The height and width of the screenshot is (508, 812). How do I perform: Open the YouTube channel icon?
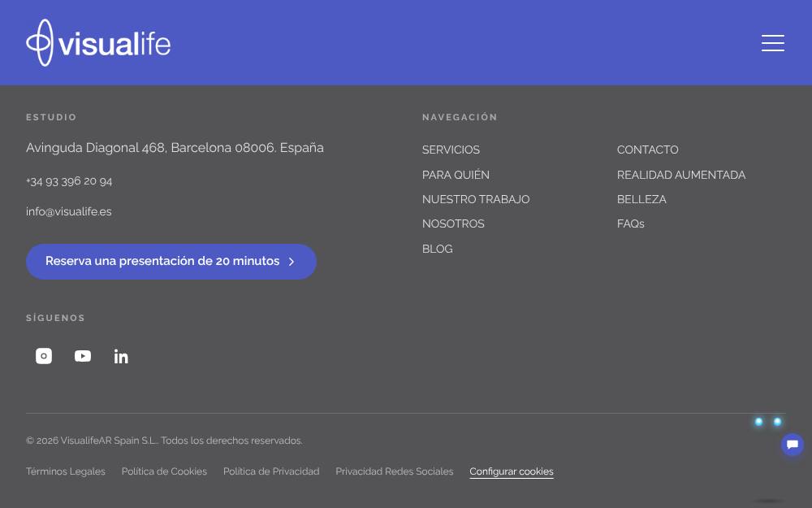click(x=83, y=356)
